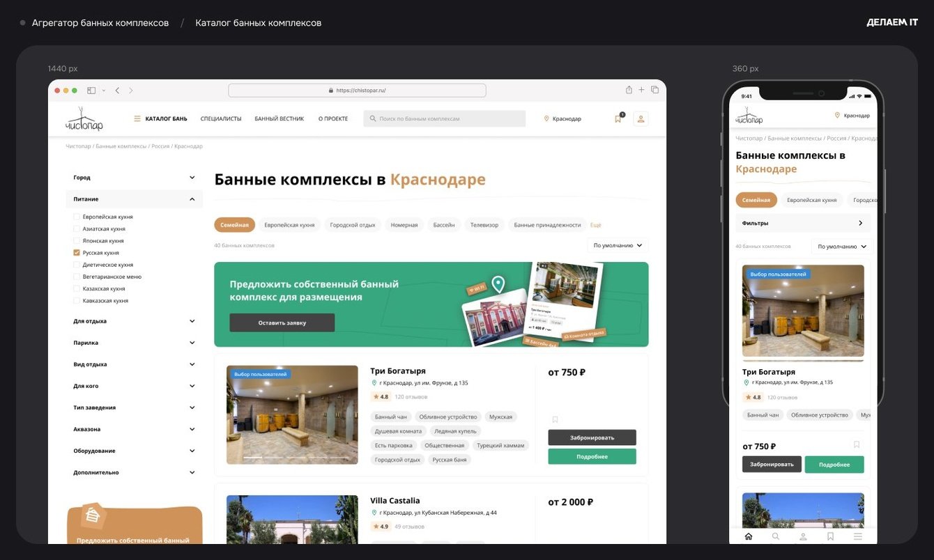Click the Чистопар logo in desktop header

[x=84, y=119]
